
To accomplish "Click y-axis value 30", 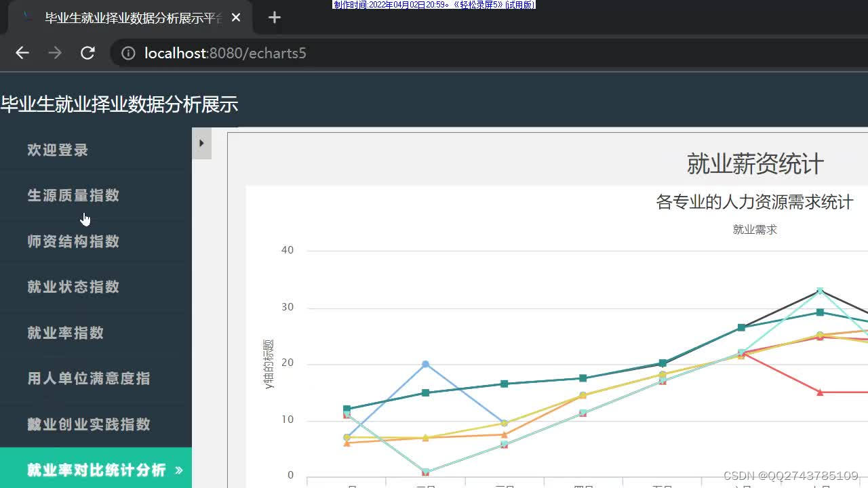I will tap(288, 307).
